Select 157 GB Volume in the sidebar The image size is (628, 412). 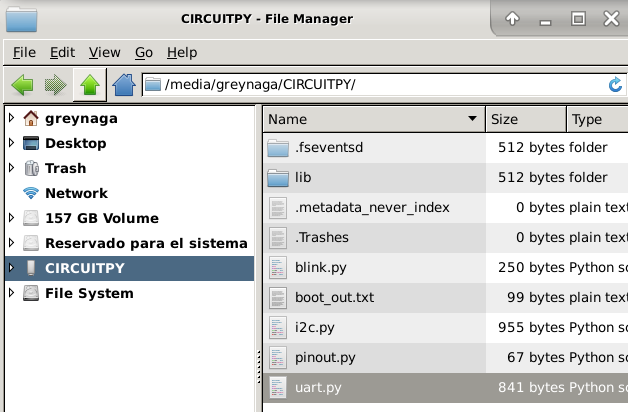tap(102, 218)
